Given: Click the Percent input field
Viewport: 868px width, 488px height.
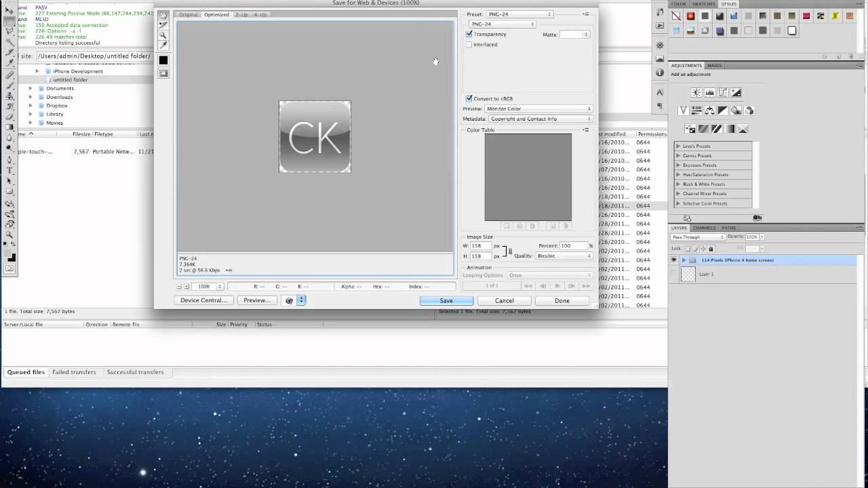Looking at the screenshot, I should click(x=574, y=246).
